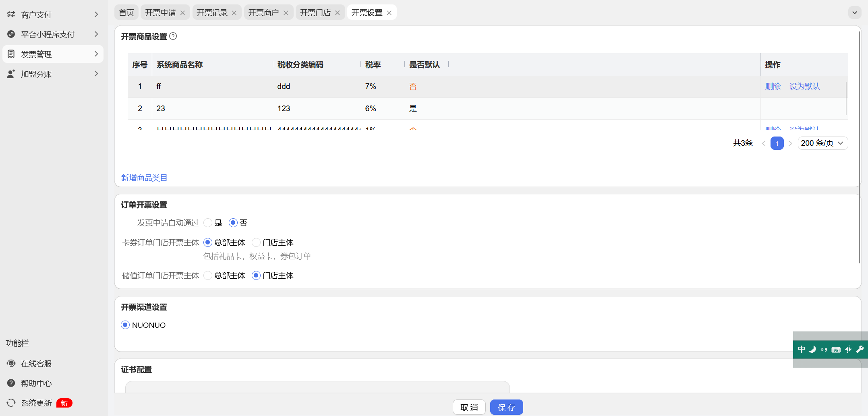Open 帮助中心 from the sidebar

click(x=36, y=383)
